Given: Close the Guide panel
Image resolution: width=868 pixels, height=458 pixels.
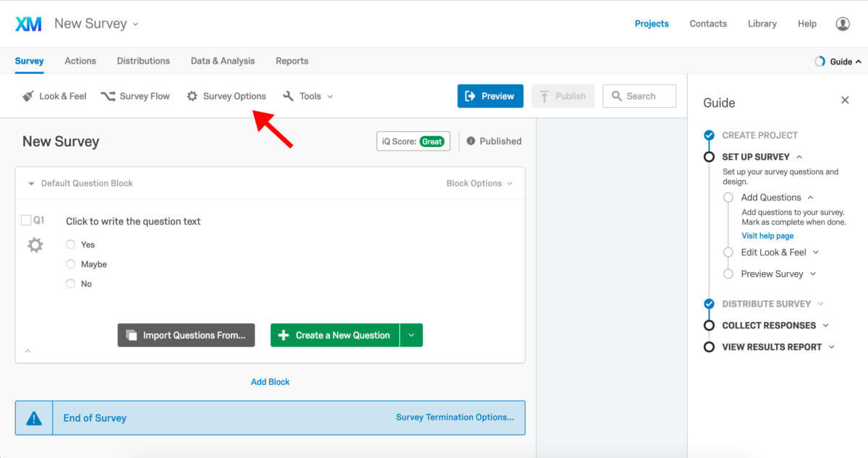Looking at the screenshot, I should [x=845, y=100].
